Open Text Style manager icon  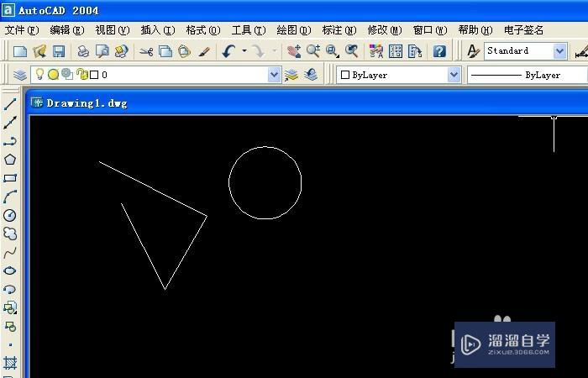pyautogui.click(x=473, y=51)
